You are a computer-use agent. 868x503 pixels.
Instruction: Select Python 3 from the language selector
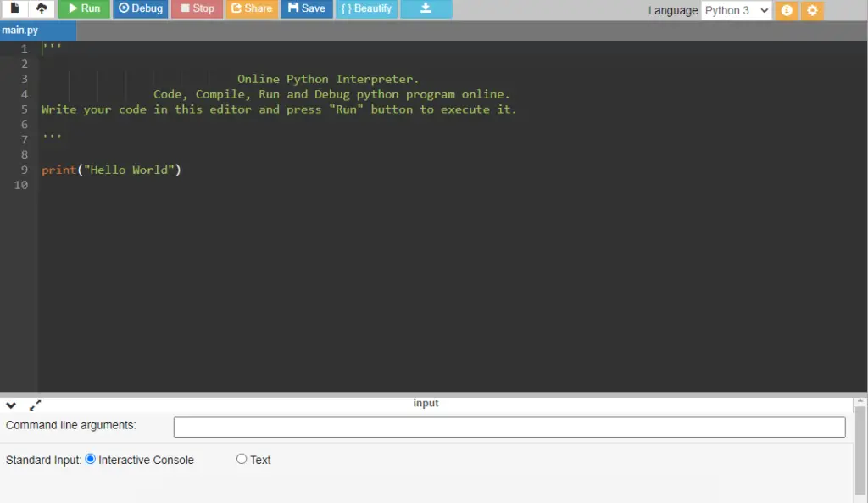coord(734,10)
